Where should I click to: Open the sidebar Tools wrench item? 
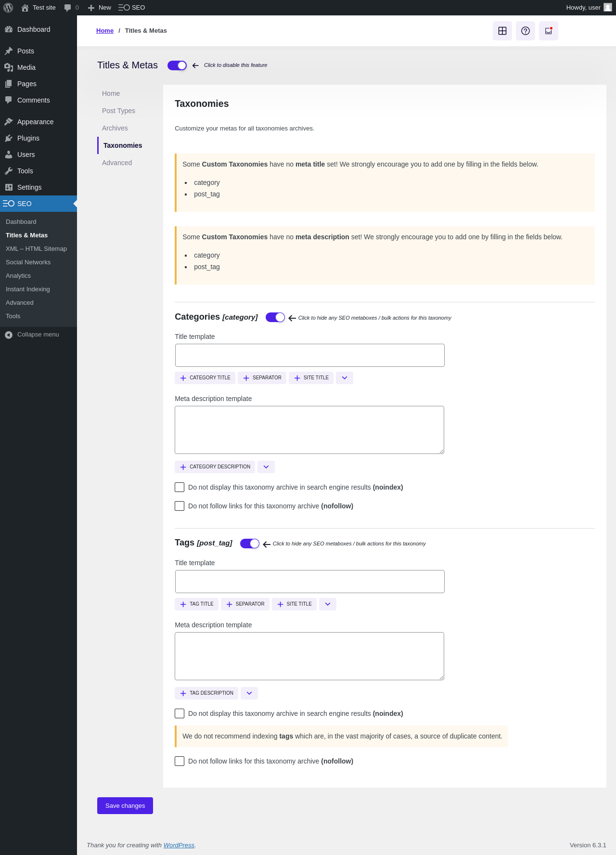[x=38, y=171]
